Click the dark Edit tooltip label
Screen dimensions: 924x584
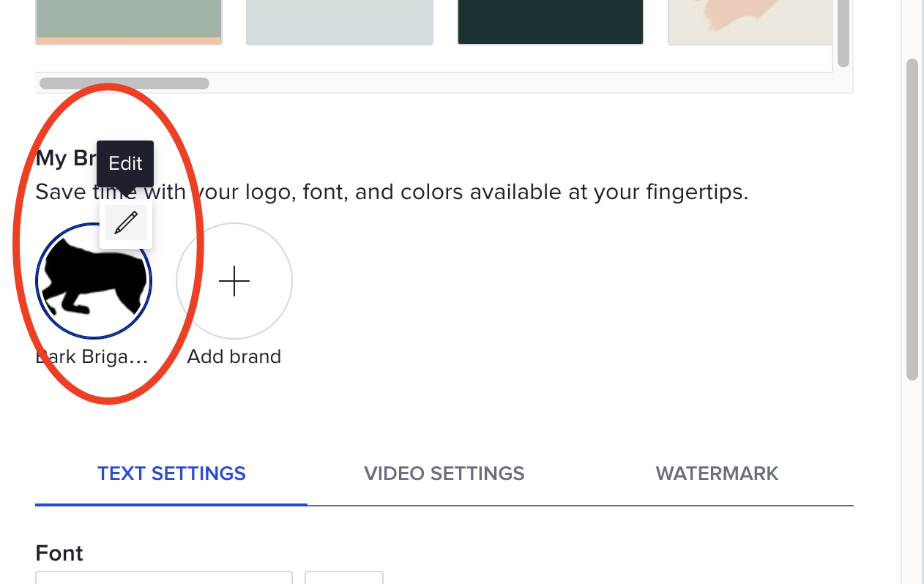(125, 163)
